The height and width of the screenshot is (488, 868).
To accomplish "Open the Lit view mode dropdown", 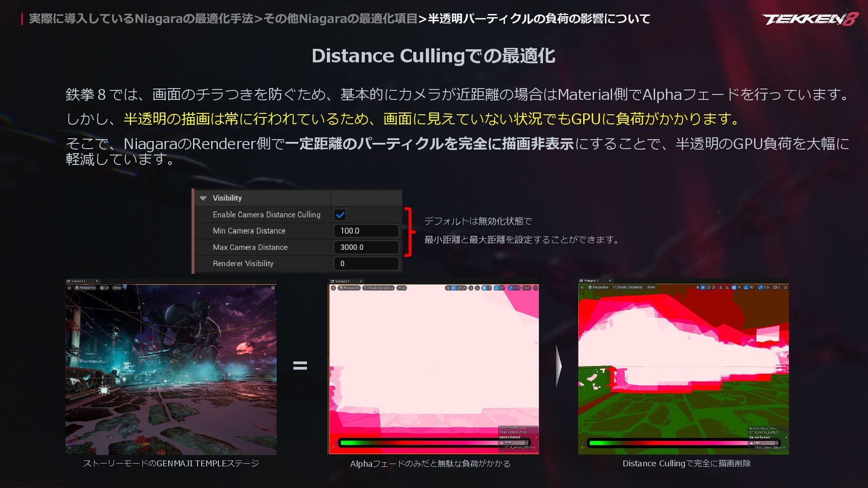I will click(104, 288).
